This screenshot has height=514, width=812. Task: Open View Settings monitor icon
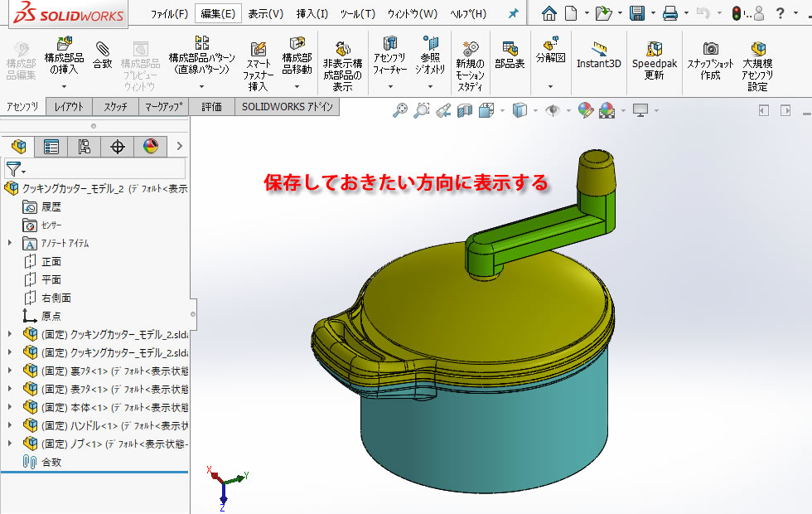(x=640, y=110)
